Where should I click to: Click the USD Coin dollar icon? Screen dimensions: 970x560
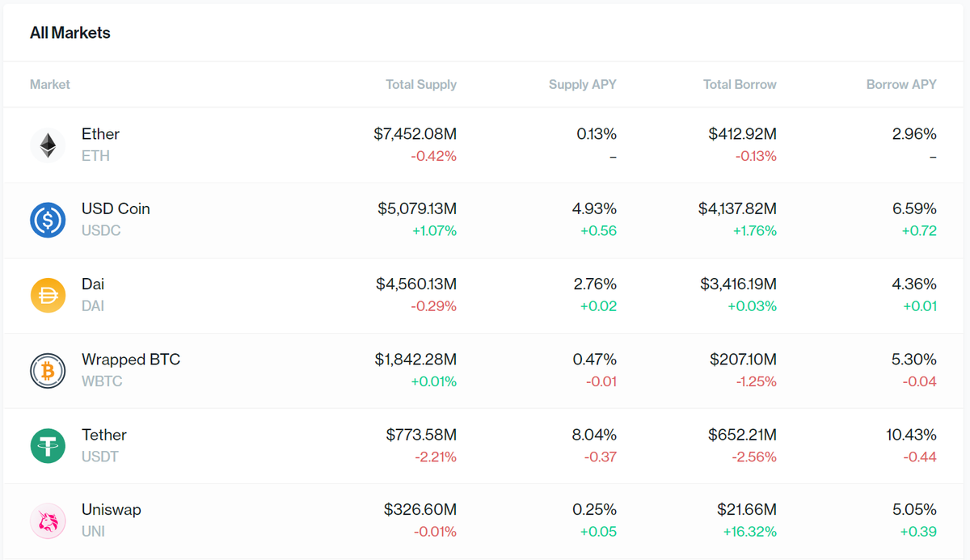tap(48, 220)
